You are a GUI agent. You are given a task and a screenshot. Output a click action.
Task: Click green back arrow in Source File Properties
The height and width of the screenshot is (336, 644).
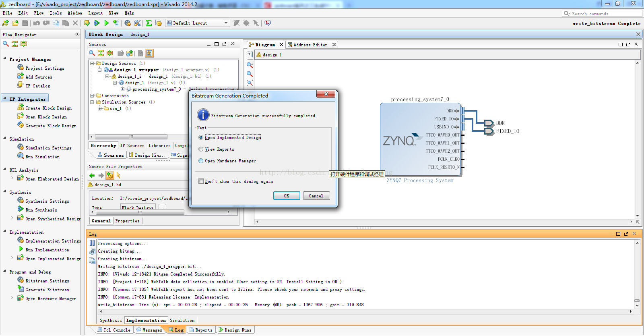click(x=92, y=175)
